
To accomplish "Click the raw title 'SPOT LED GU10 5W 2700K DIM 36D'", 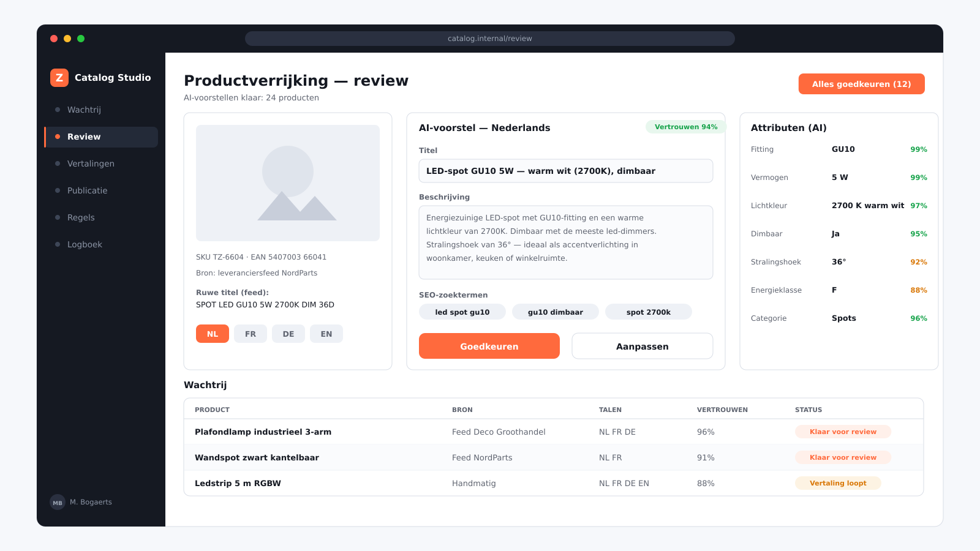I will [x=265, y=305].
